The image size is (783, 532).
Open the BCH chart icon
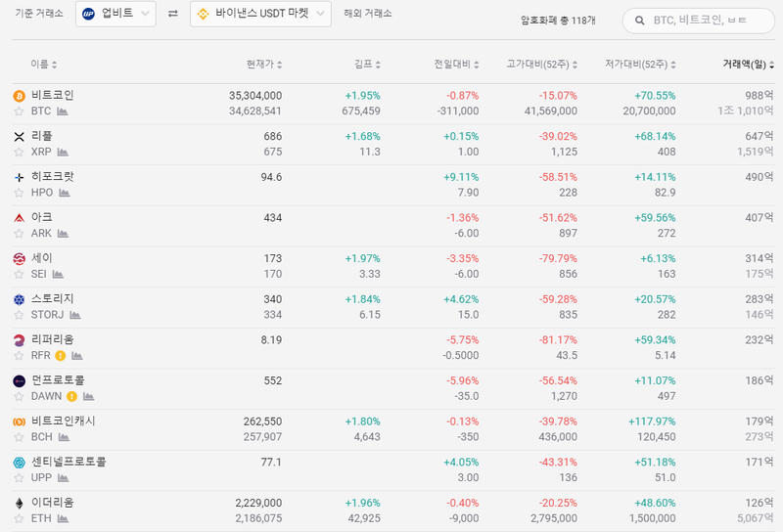coord(64,437)
